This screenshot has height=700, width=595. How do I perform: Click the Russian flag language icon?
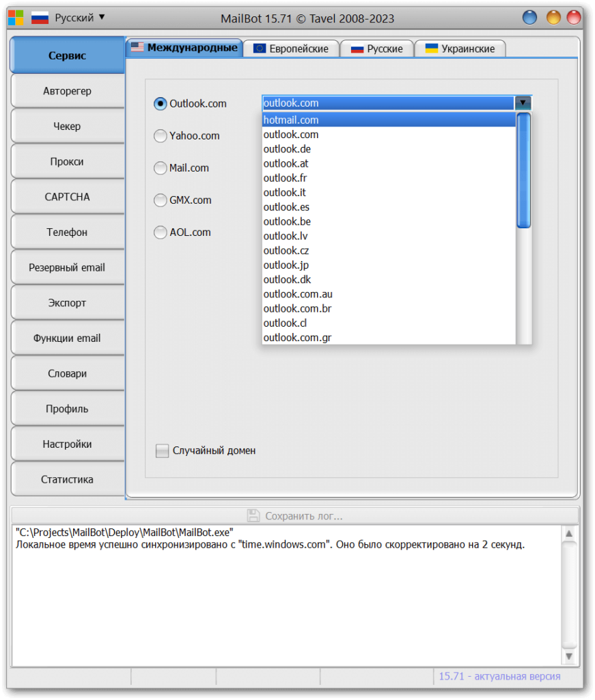pyautogui.click(x=40, y=18)
